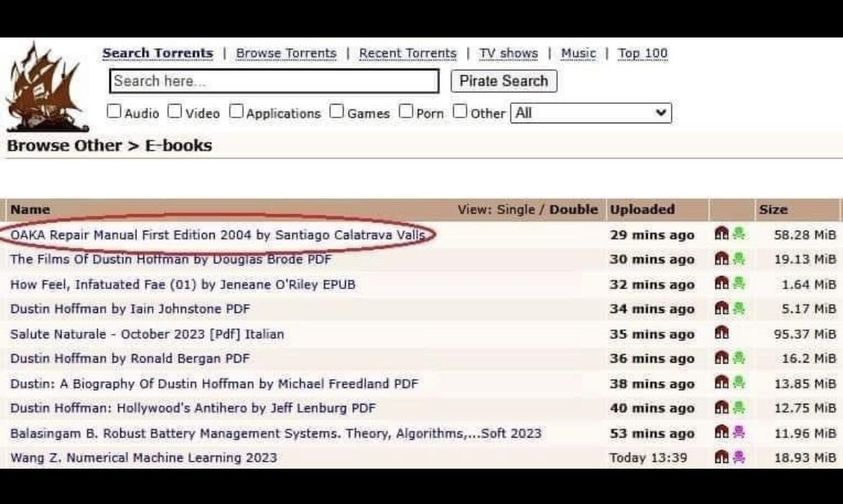Click green skull icon in OAKA Repair Manual row
843x504 pixels.
click(739, 233)
